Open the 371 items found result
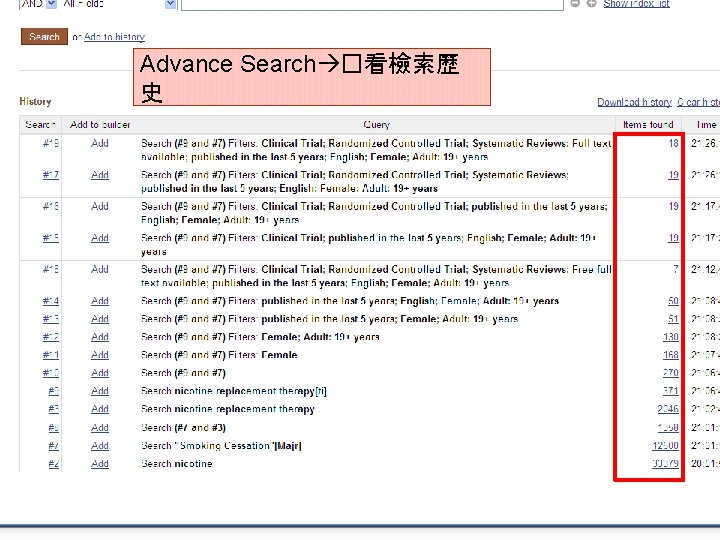Screen dimensions: 720x540 click(x=671, y=391)
